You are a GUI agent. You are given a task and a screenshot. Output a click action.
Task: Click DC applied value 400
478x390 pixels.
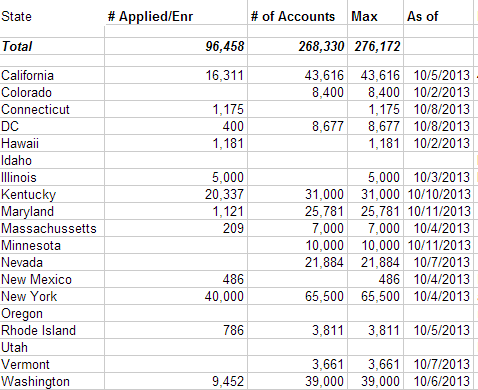coord(176,126)
